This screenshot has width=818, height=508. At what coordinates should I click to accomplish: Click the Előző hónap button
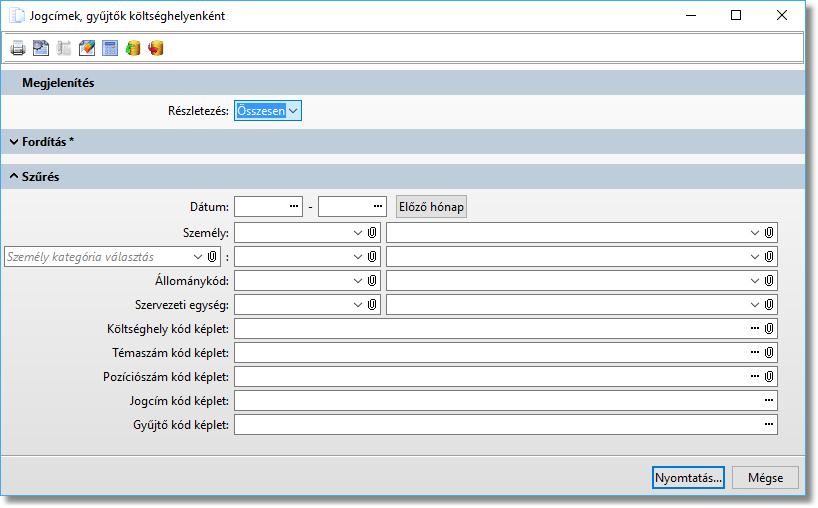431,207
